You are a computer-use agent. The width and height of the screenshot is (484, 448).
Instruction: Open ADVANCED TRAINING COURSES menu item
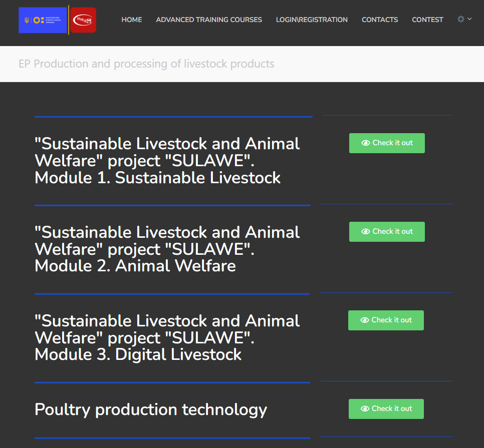click(x=209, y=20)
